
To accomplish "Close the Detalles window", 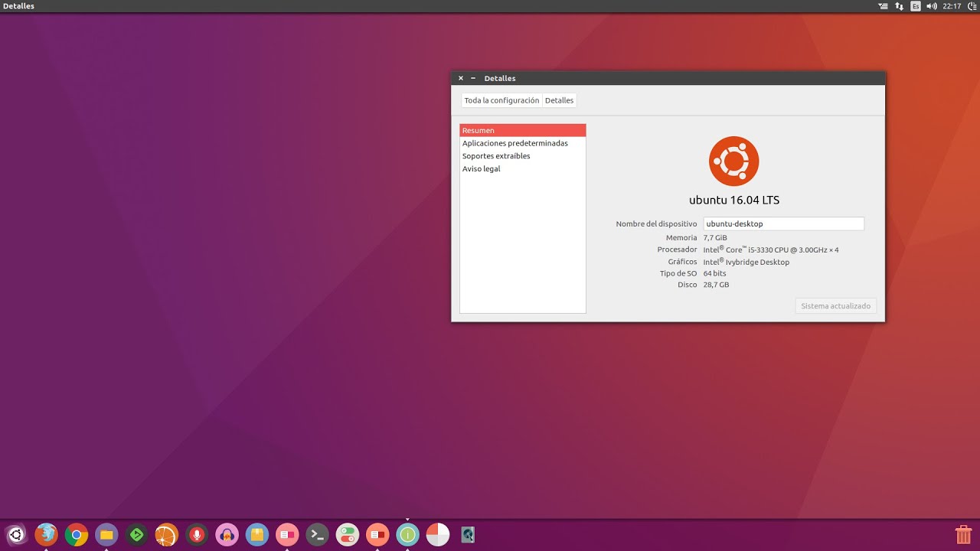I will coord(461,78).
